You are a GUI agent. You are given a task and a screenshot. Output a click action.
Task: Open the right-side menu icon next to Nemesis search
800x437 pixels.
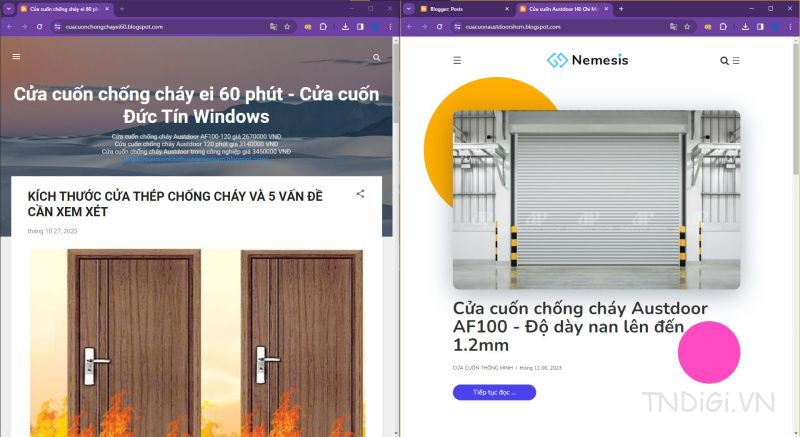coord(736,61)
